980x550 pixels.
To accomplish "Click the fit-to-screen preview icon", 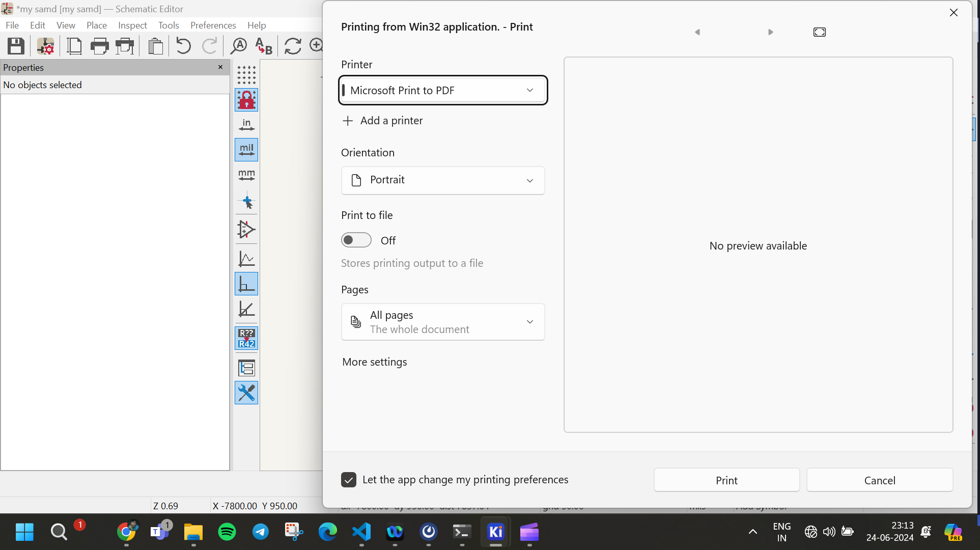I will click(820, 32).
